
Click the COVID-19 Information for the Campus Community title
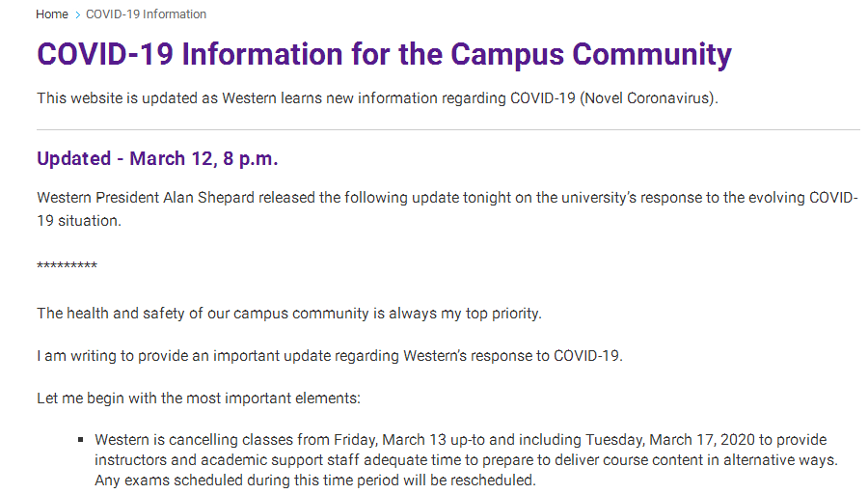pyautogui.click(x=384, y=55)
